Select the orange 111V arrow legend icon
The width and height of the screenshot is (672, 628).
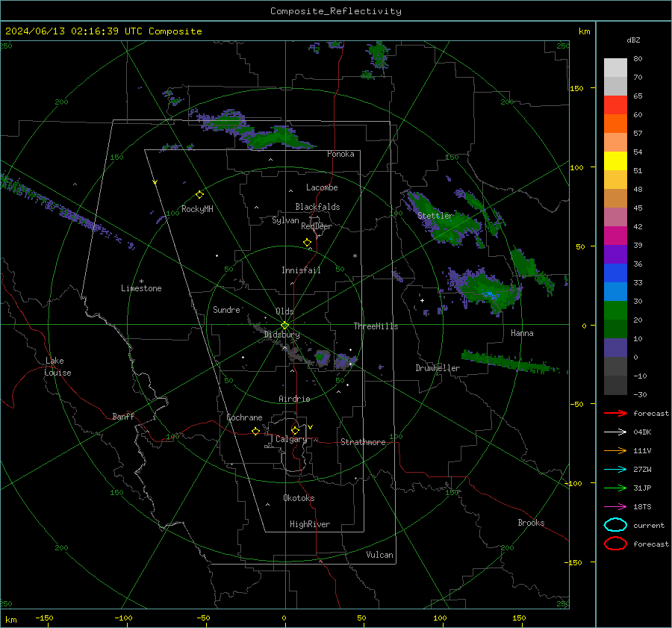pos(615,450)
